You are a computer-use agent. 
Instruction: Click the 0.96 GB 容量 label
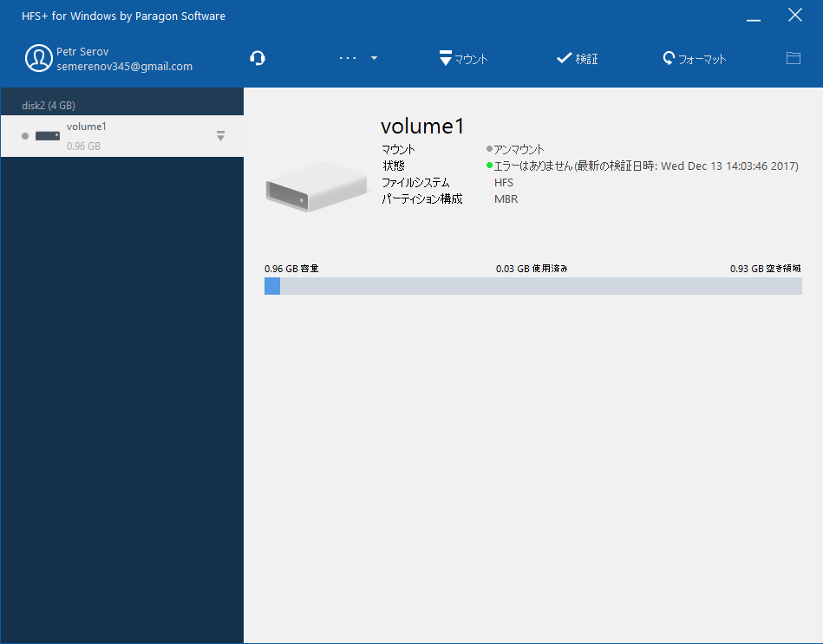291,269
